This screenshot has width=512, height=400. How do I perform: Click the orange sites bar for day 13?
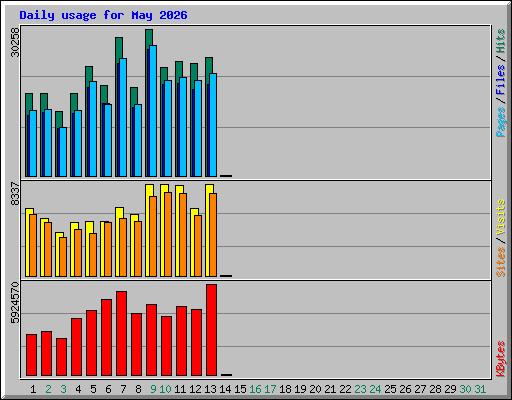[213, 235]
